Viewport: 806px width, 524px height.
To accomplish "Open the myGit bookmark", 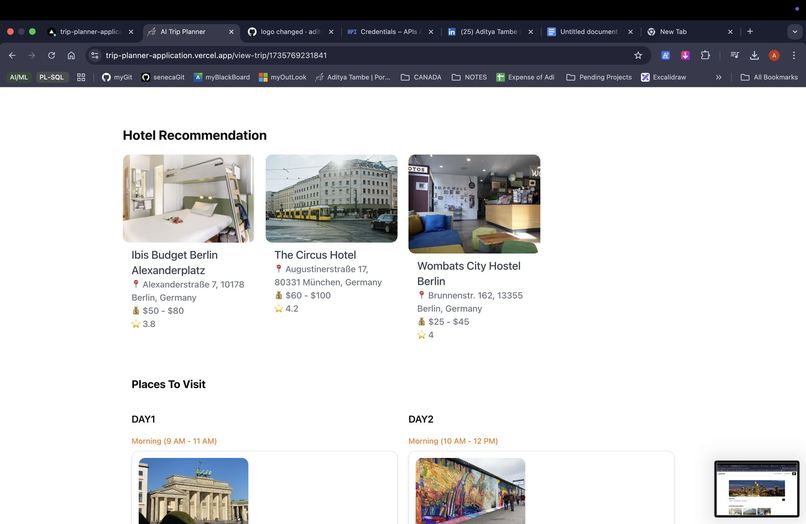I will click(117, 77).
